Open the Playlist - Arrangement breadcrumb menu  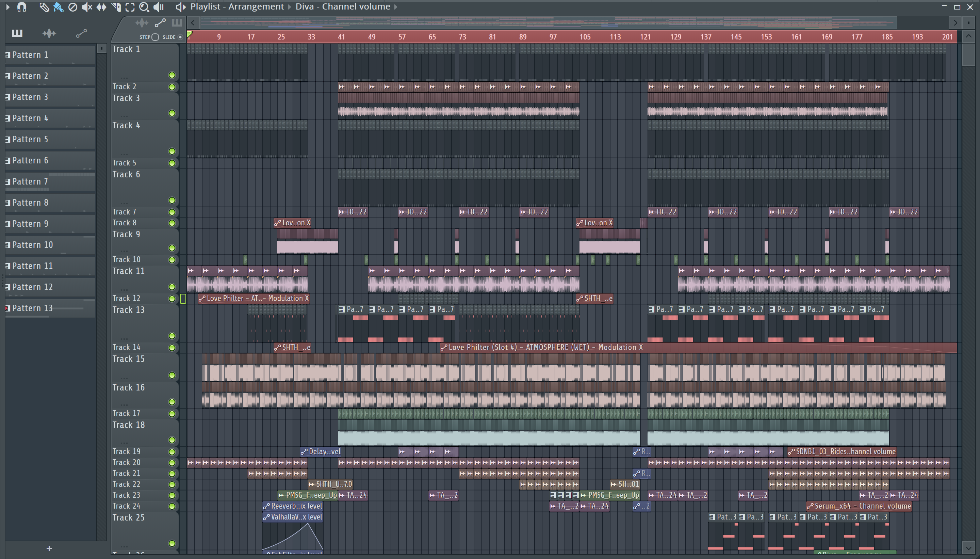click(x=237, y=6)
